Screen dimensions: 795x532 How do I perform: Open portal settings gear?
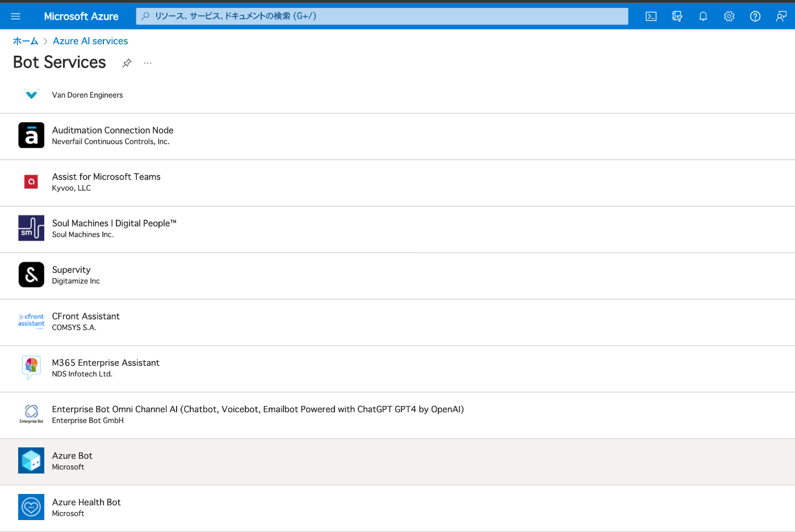coord(729,16)
